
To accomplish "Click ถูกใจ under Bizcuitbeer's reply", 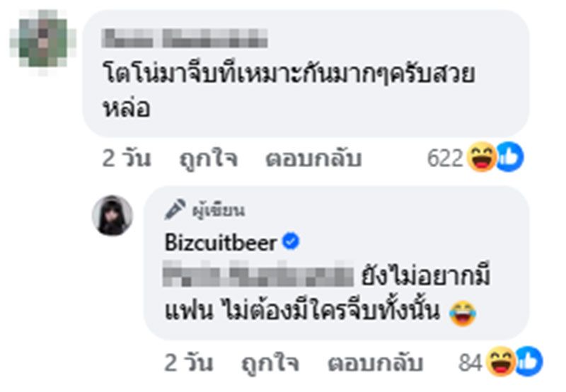I will pos(270,362).
